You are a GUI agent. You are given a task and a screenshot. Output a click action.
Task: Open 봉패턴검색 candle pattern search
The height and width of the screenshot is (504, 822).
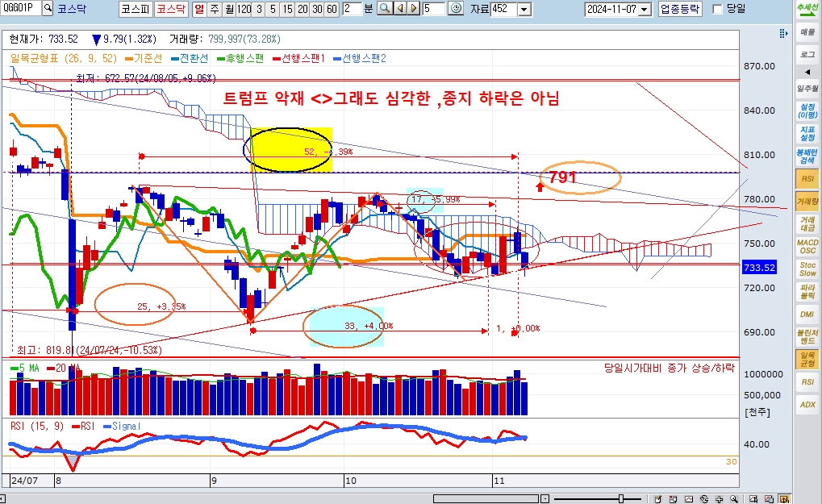click(x=807, y=156)
